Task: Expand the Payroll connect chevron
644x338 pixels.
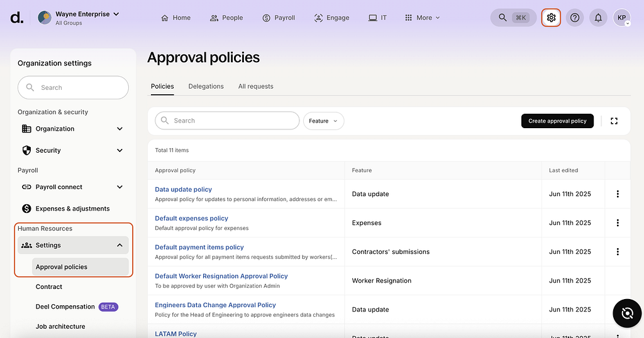Action: click(x=119, y=187)
